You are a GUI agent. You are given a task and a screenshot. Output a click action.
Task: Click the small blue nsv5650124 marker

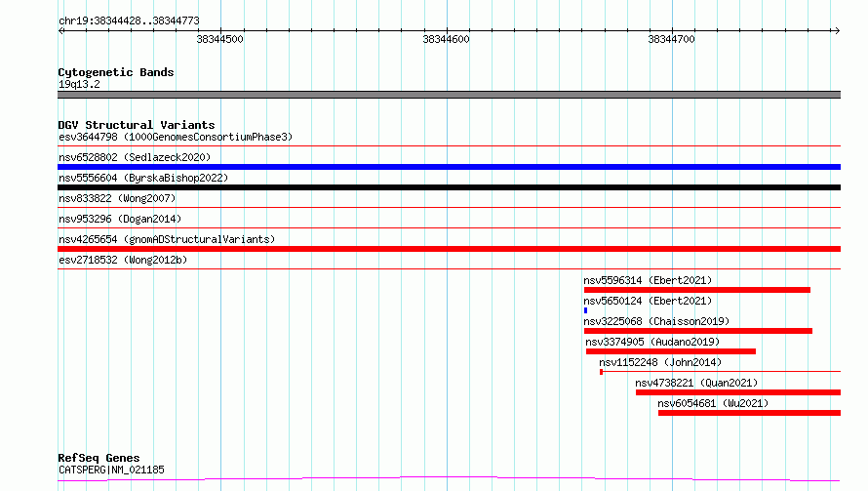586,310
